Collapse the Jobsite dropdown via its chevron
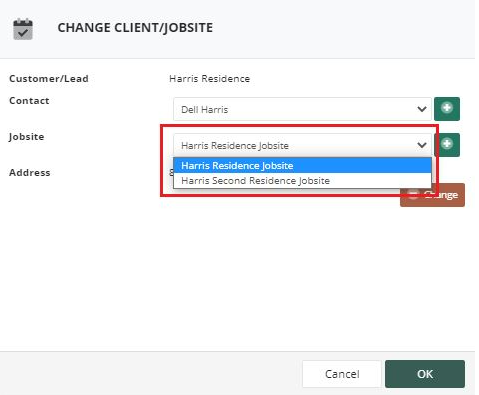Screen dimensions: 479x395 coord(422,145)
